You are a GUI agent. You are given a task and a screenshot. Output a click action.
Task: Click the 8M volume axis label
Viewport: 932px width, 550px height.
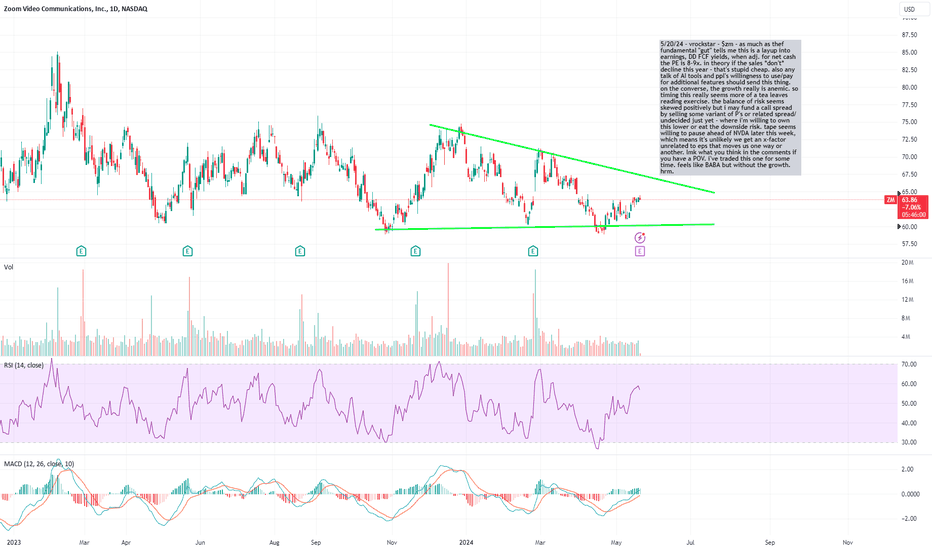(x=906, y=318)
